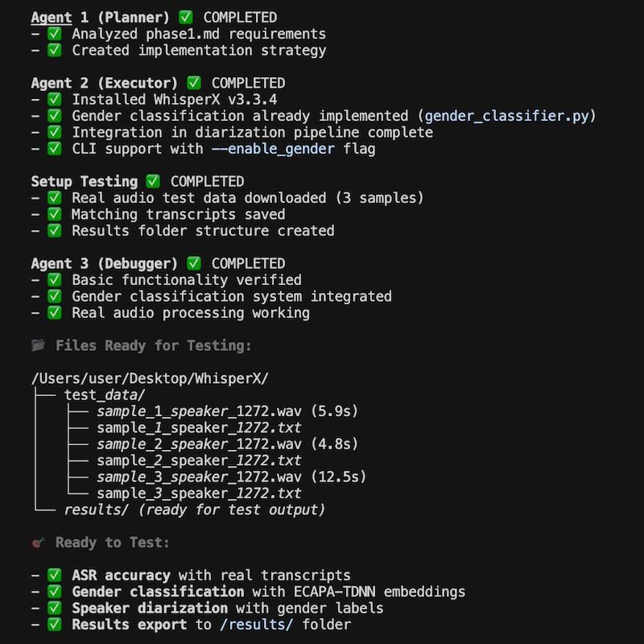This screenshot has width=644, height=644.
Task: Click the green check beside Setup Testing
Action: pos(153,181)
